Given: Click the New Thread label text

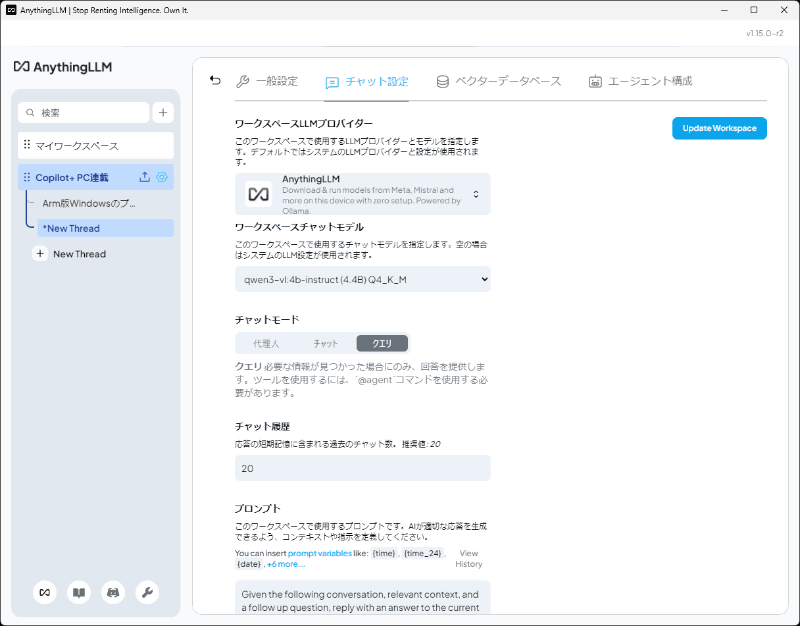Looking at the screenshot, I should (80, 254).
